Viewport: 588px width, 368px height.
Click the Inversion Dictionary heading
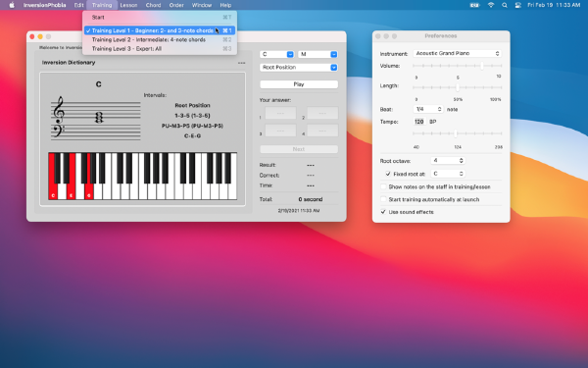pyautogui.click(x=69, y=63)
